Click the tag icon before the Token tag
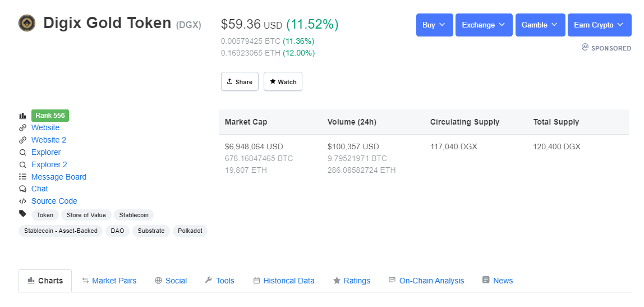644x307 pixels. click(22, 213)
